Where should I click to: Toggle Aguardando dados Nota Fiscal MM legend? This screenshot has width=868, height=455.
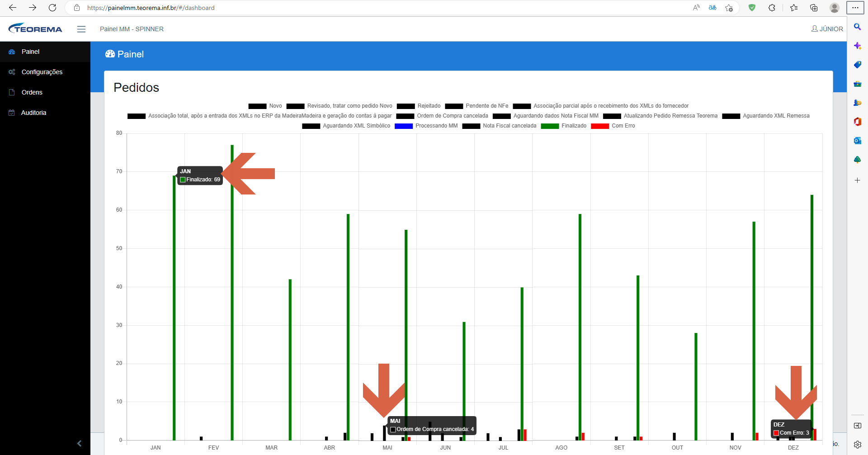[x=545, y=116]
